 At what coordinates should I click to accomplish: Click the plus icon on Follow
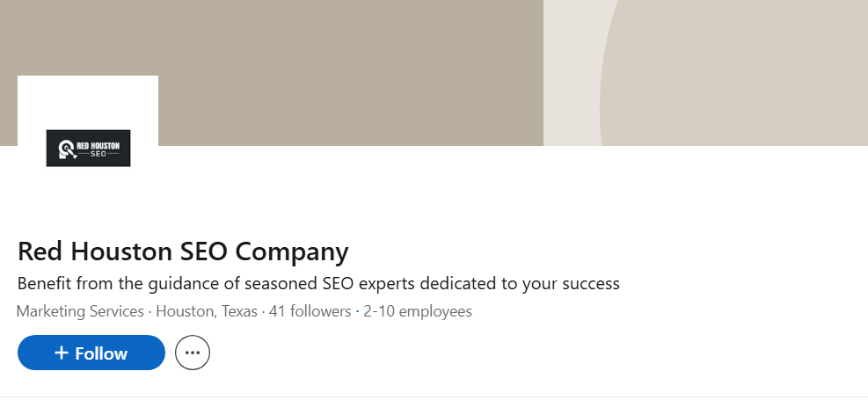coord(61,353)
